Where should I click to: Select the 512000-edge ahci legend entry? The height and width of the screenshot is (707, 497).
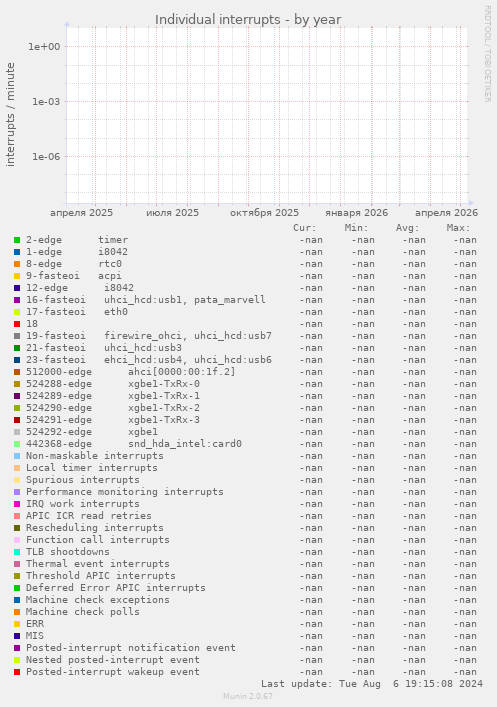[x=130, y=372]
